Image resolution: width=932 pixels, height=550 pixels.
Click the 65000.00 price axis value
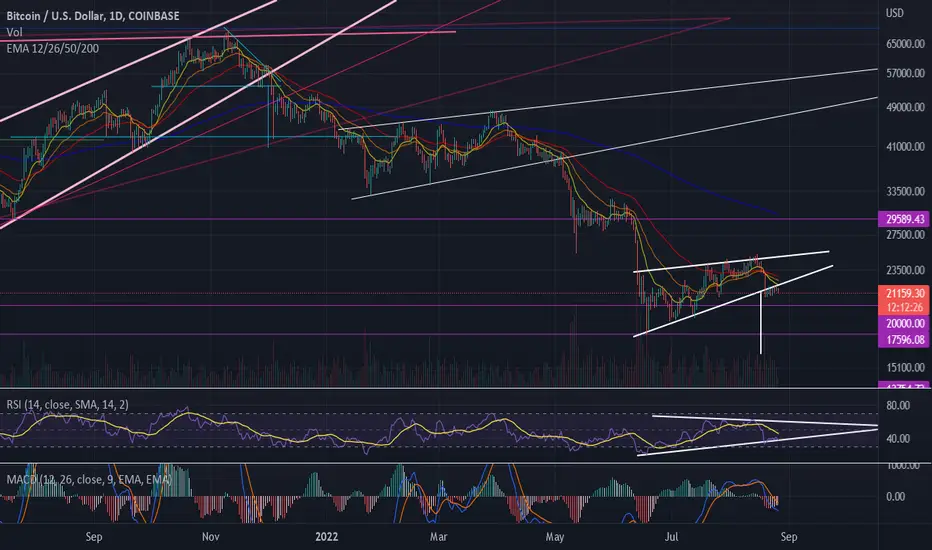point(905,44)
